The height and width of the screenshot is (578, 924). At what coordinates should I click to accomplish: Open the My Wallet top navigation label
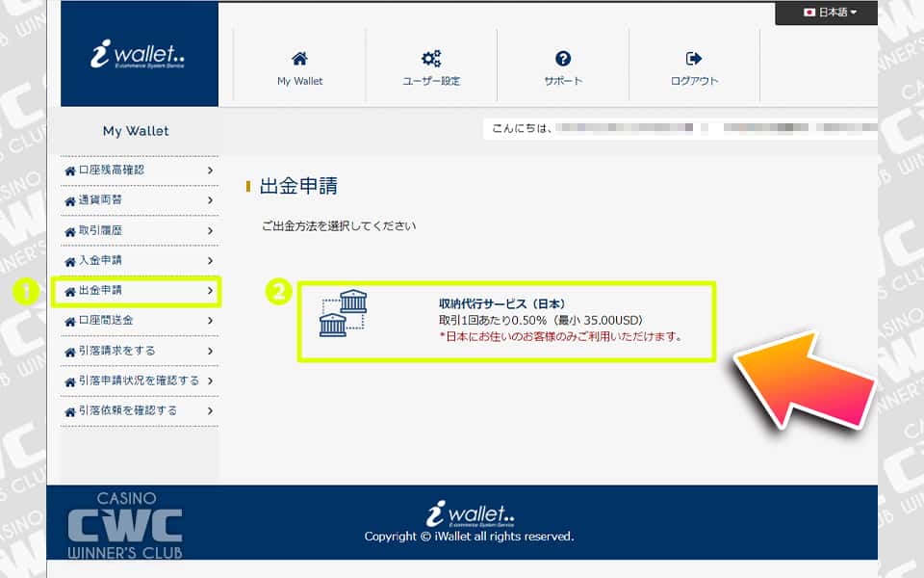tap(300, 81)
